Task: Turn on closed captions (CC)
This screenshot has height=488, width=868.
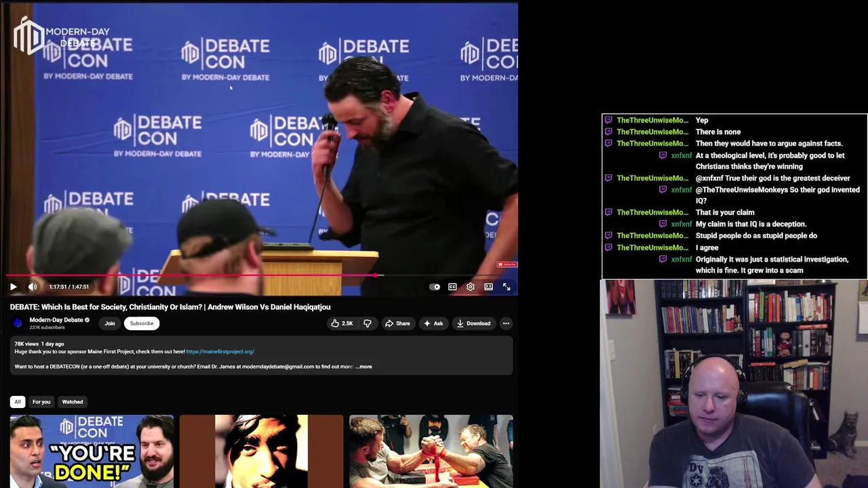Action: pyautogui.click(x=452, y=287)
